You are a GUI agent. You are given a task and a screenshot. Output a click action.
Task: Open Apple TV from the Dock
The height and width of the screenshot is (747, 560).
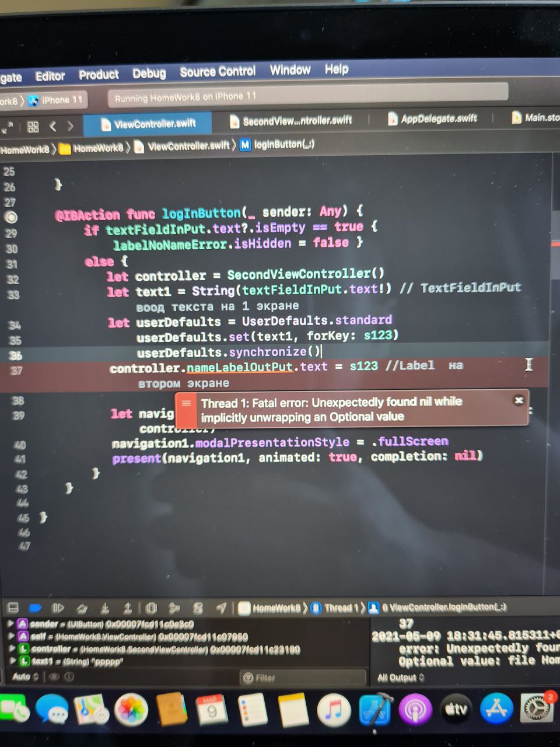(456, 710)
